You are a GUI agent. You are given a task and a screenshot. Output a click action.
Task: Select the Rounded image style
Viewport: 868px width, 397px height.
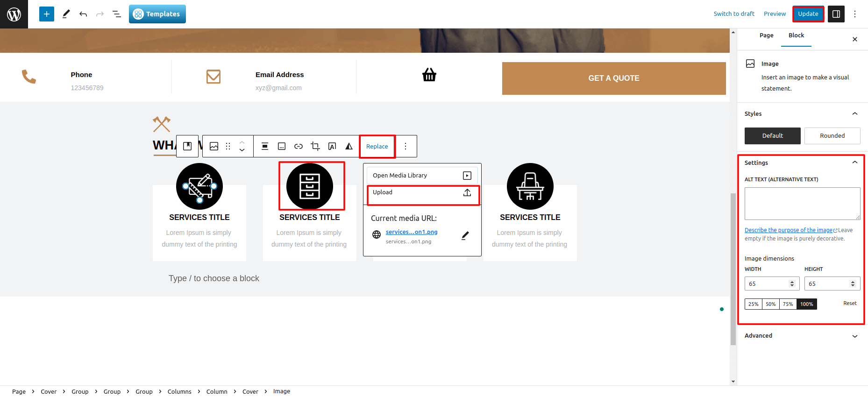(x=832, y=136)
